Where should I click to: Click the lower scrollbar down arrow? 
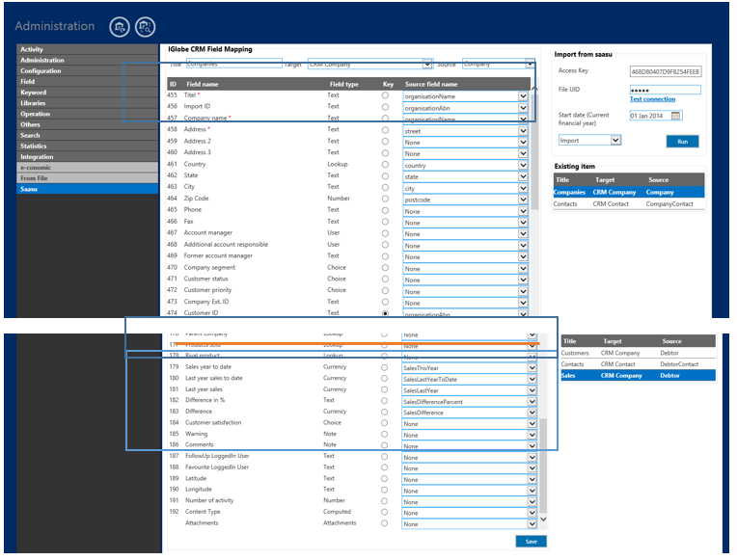(543, 520)
